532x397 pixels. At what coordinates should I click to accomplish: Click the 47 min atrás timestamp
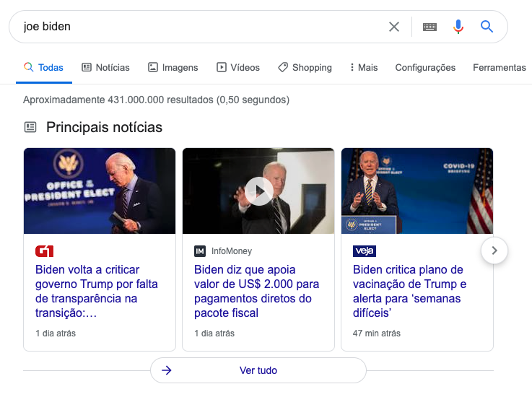[377, 333]
